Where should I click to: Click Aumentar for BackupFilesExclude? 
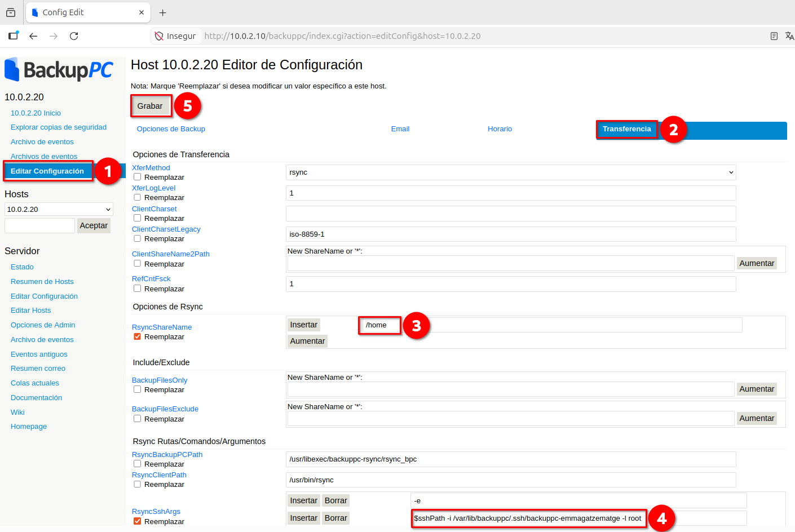(x=757, y=418)
